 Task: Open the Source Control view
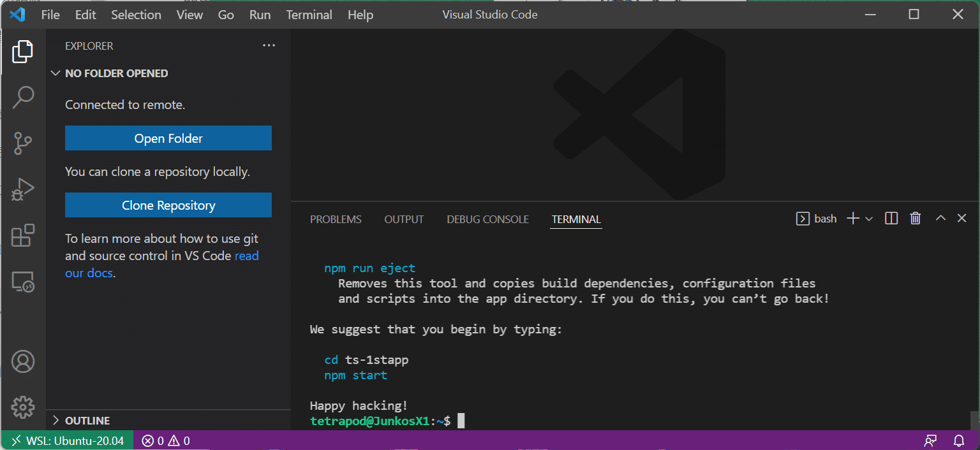pos(24,143)
